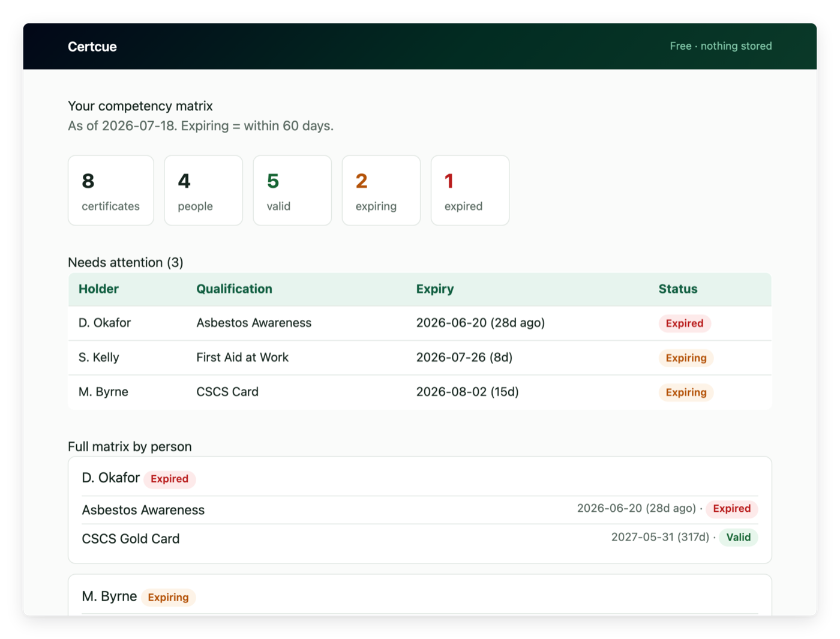The height and width of the screenshot is (639, 840).
Task: Select the 8 certificates stat card
Action: point(111,191)
